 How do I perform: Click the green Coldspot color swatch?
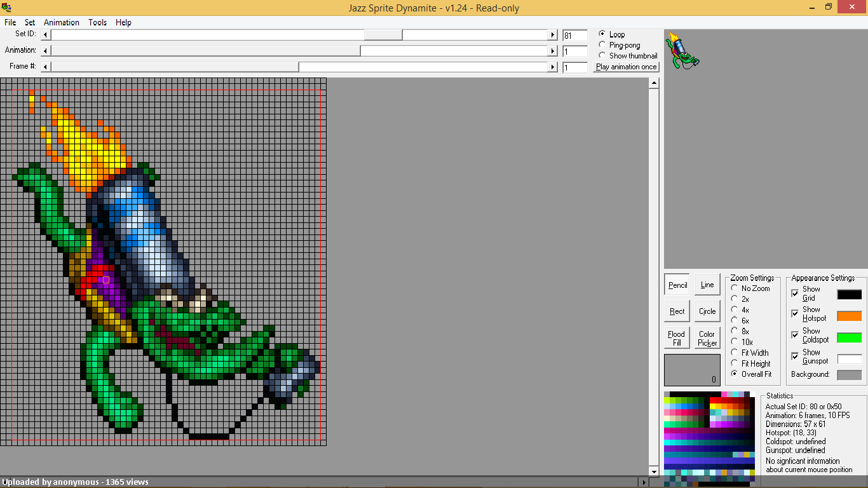click(x=850, y=337)
